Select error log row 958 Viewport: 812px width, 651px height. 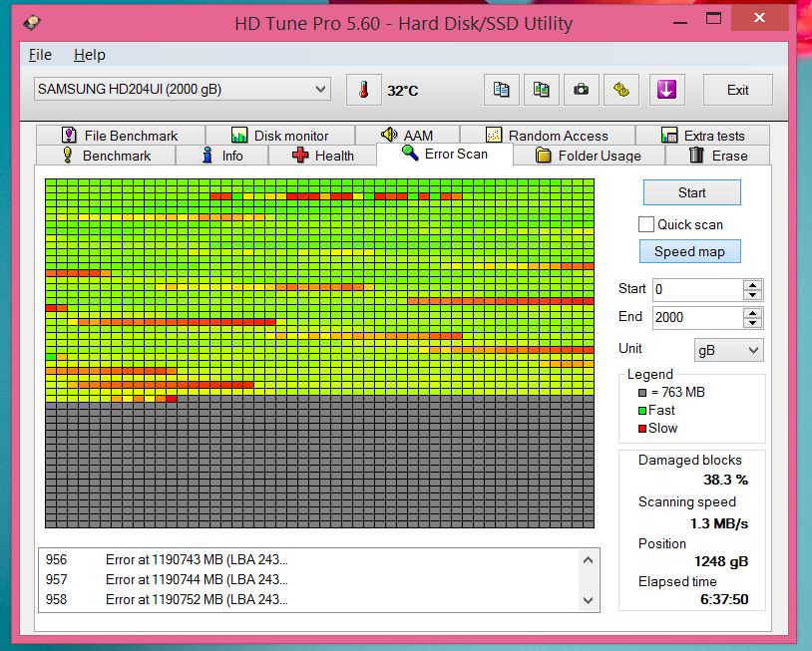pyautogui.click(x=309, y=600)
